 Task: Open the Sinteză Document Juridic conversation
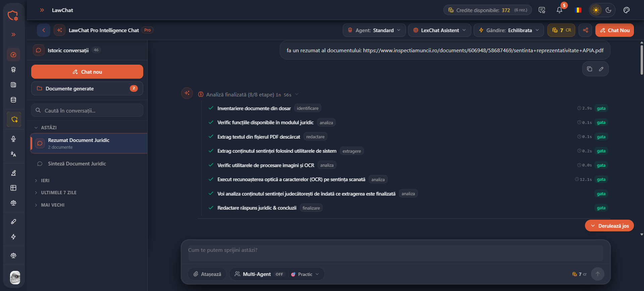click(89, 164)
